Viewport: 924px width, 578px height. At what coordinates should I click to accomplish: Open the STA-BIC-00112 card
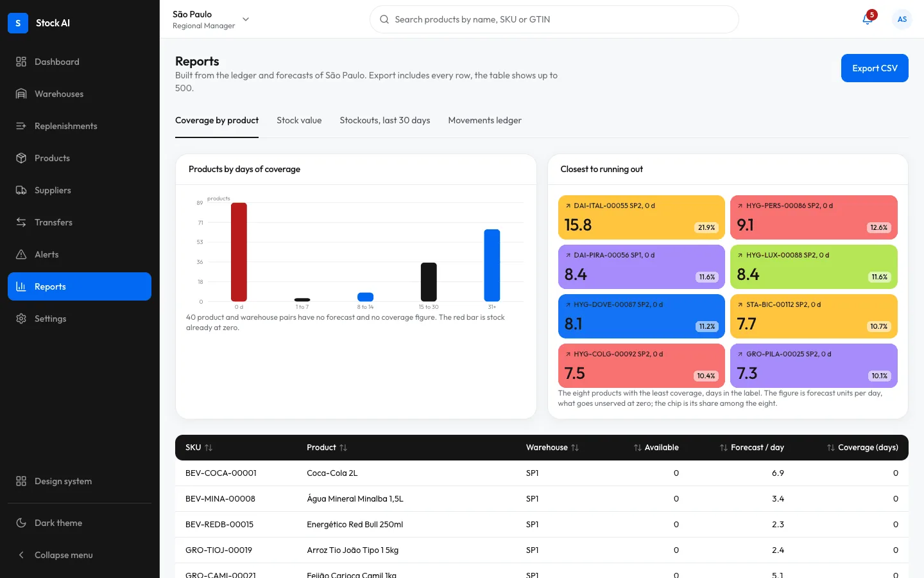click(814, 316)
